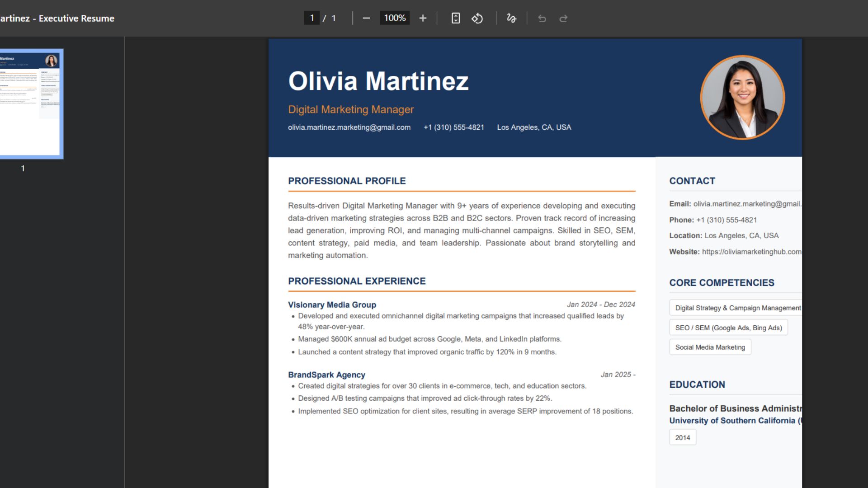Zoom in with the plus button

pos(423,18)
